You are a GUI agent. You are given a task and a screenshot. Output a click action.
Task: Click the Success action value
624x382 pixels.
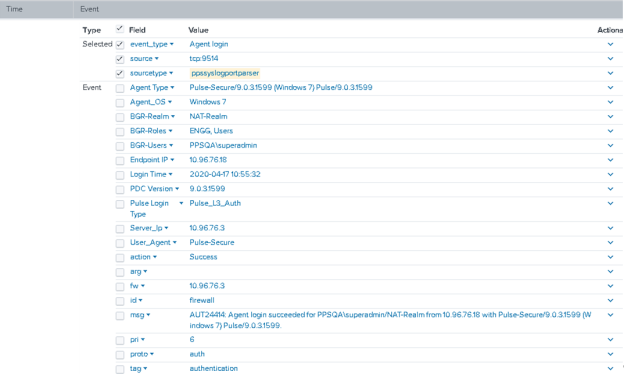pyautogui.click(x=203, y=257)
